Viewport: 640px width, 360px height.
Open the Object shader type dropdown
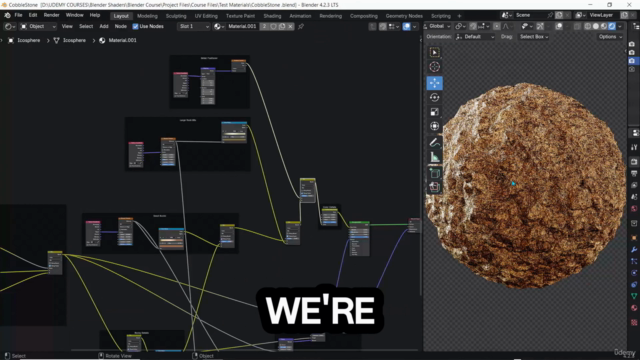38,27
